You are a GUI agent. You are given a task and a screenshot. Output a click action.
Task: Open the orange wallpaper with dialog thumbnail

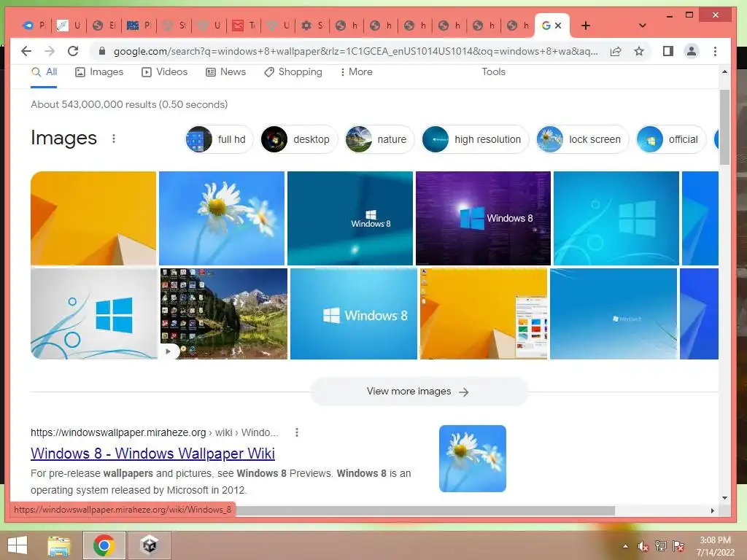click(x=484, y=314)
